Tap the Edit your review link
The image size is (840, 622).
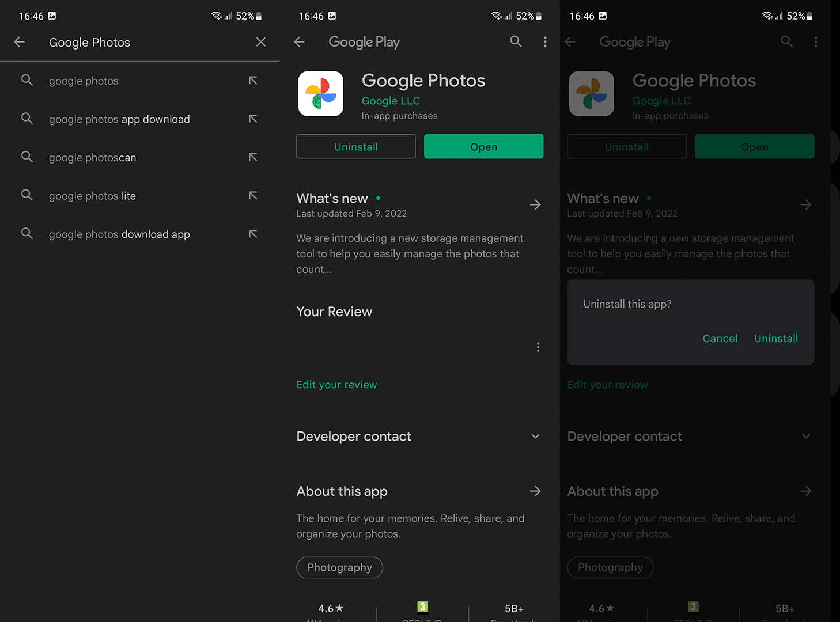[x=336, y=384]
